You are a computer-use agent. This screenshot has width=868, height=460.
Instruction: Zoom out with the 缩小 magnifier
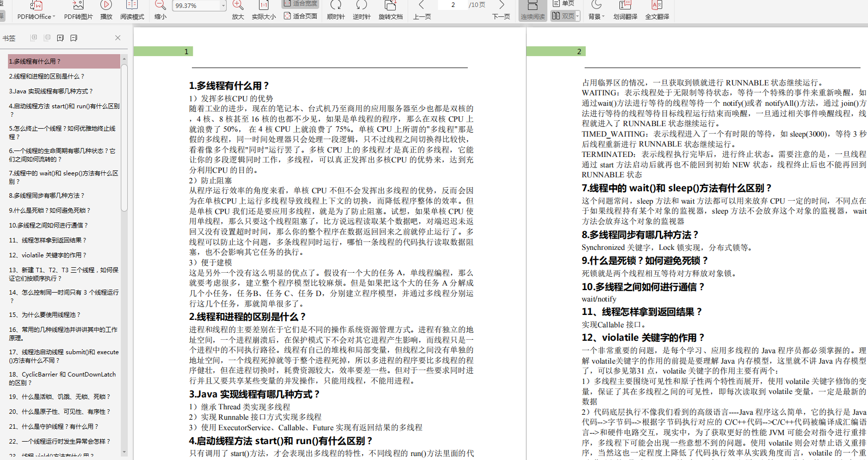pyautogui.click(x=160, y=10)
